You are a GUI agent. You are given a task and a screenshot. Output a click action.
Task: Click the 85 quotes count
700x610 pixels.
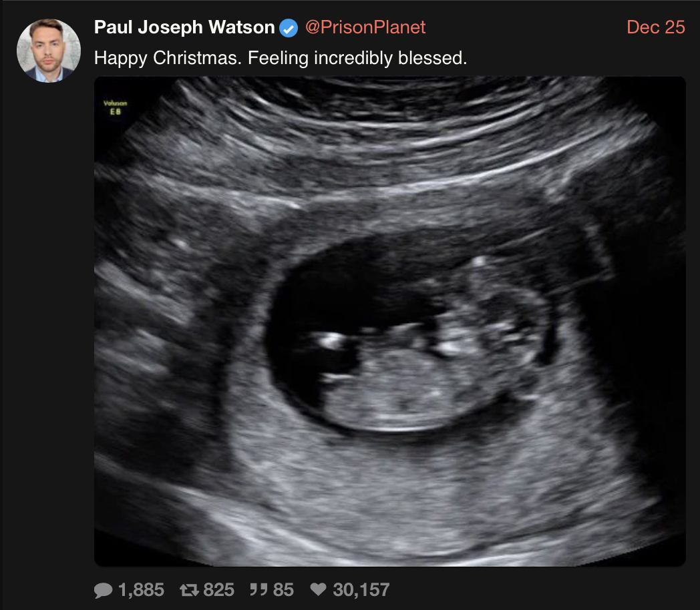coord(283,590)
